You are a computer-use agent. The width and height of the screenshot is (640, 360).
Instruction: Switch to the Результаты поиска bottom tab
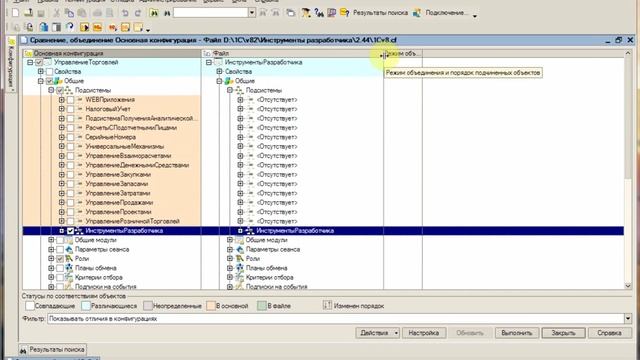click(53, 350)
